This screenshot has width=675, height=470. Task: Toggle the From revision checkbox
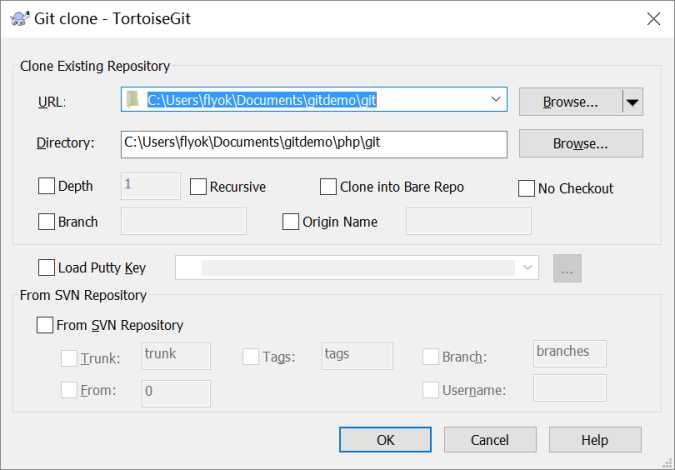[x=69, y=390]
